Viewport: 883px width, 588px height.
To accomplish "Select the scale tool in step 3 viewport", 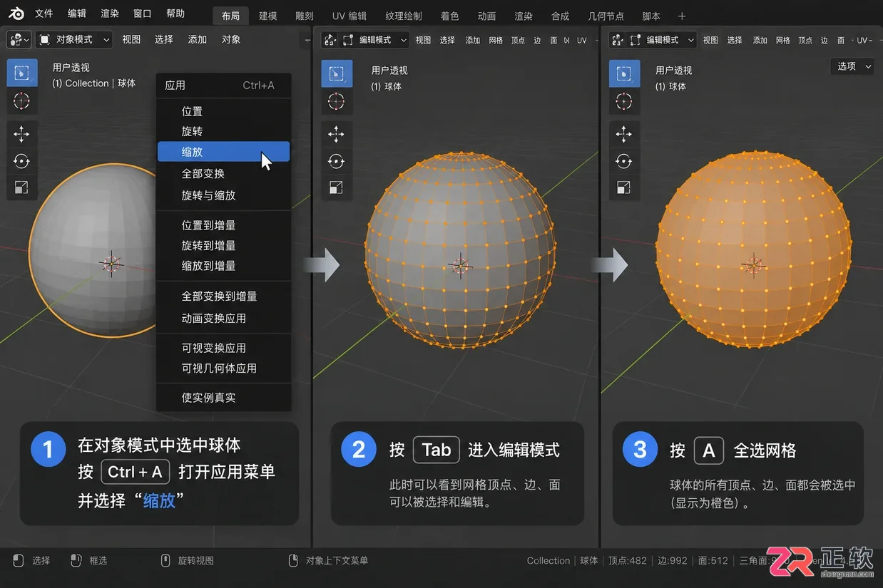I will click(623, 187).
